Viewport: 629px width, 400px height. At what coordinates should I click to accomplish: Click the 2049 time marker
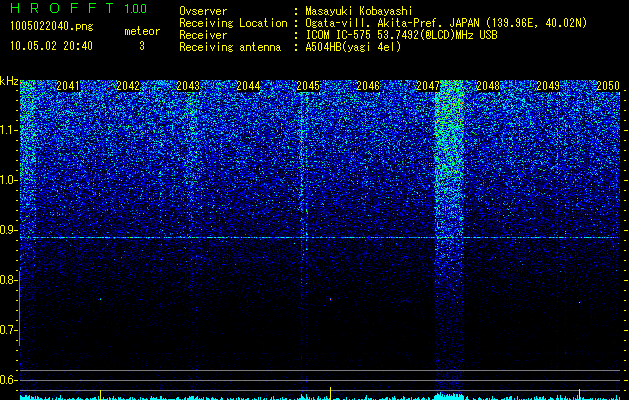pyautogui.click(x=548, y=86)
